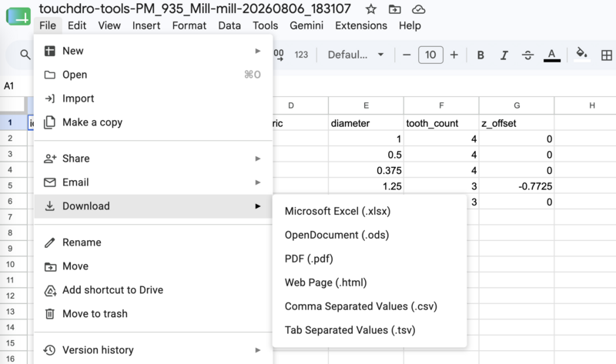Check cloud save status icon

click(x=418, y=9)
